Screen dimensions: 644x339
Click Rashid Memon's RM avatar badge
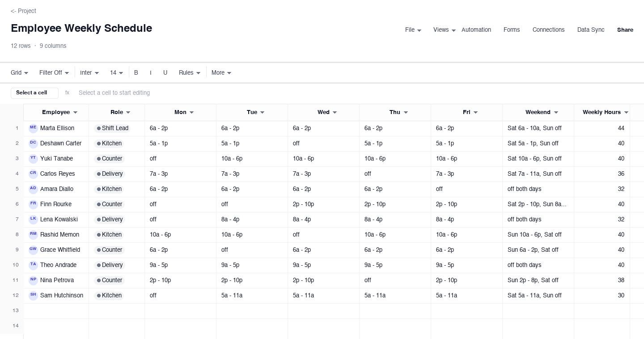pyautogui.click(x=33, y=235)
